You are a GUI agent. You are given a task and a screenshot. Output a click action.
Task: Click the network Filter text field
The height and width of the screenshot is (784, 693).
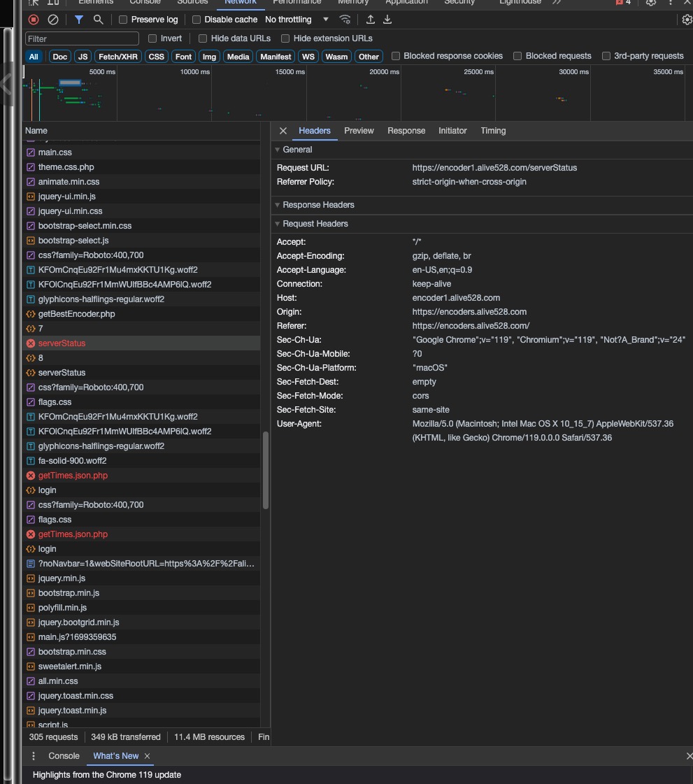(x=82, y=38)
